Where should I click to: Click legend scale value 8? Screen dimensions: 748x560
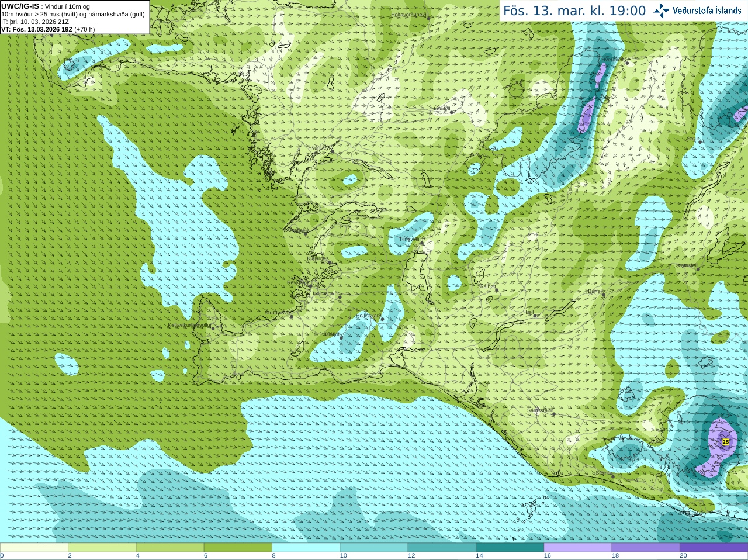[x=273, y=556]
